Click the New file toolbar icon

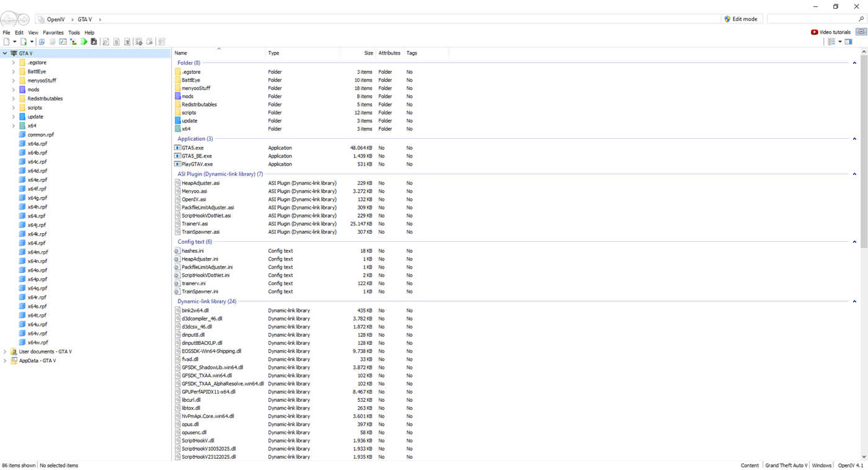point(7,42)
